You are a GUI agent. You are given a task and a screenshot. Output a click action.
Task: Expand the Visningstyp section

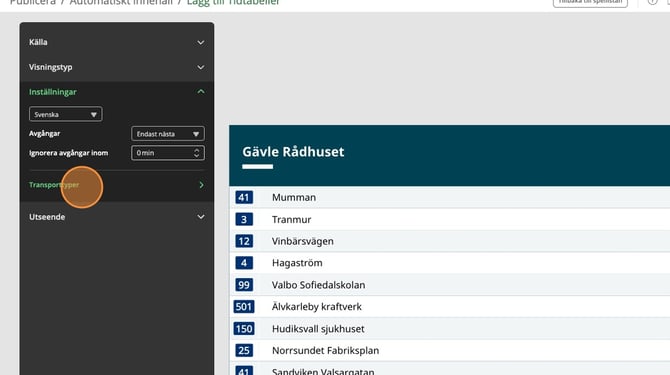coord(117,67)
